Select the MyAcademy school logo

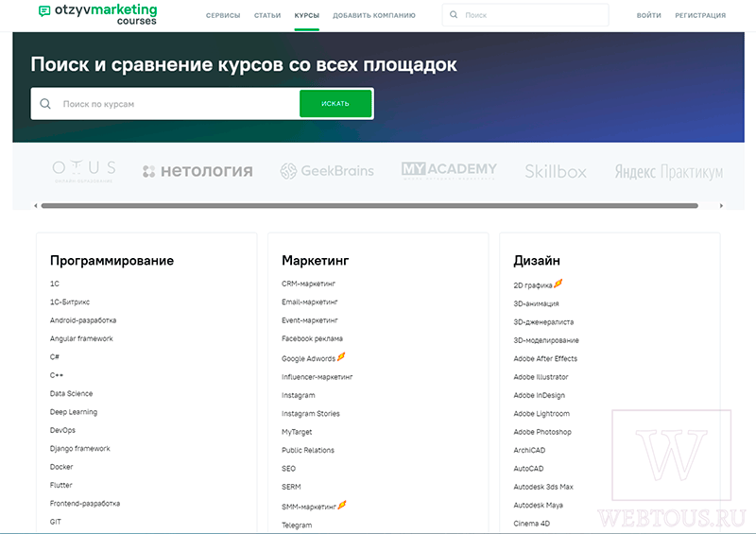(x=449, y=170)
